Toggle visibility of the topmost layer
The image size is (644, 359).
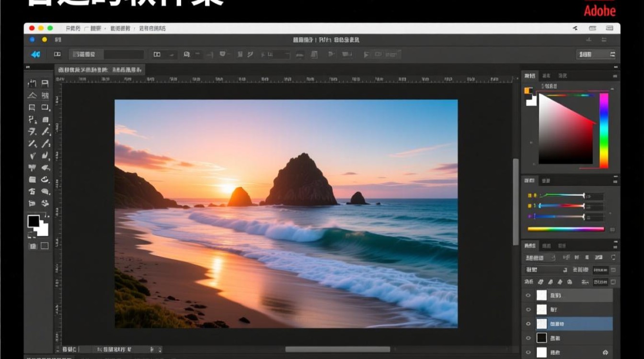529,295
